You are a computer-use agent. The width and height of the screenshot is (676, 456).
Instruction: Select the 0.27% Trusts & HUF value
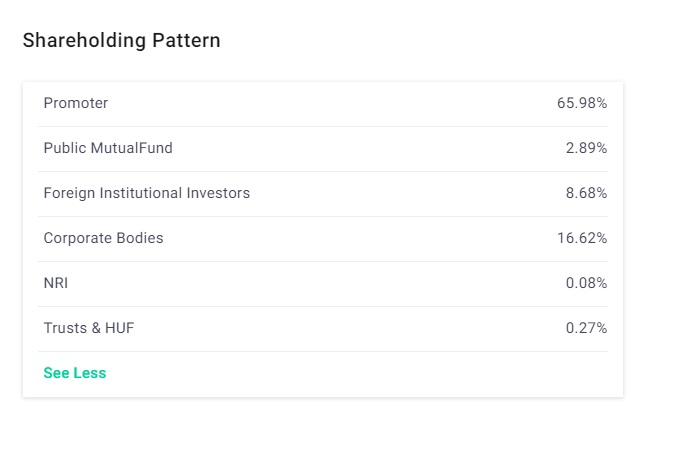586,328
